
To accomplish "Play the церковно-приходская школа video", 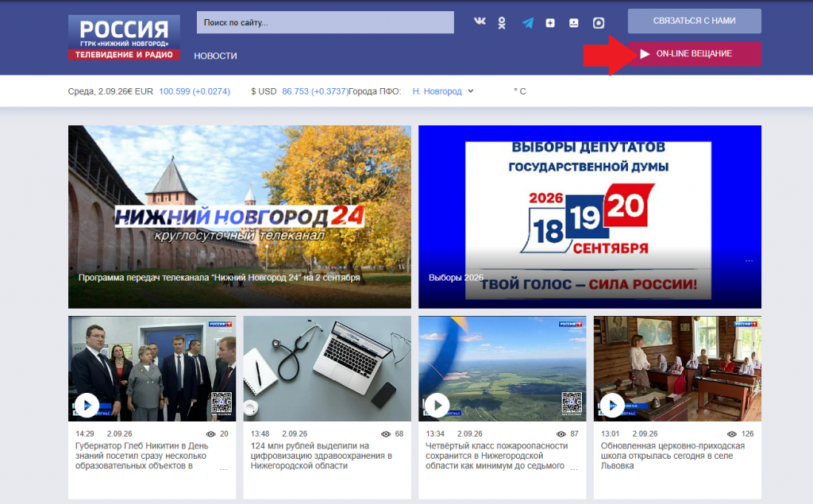I will pos(612,406).
